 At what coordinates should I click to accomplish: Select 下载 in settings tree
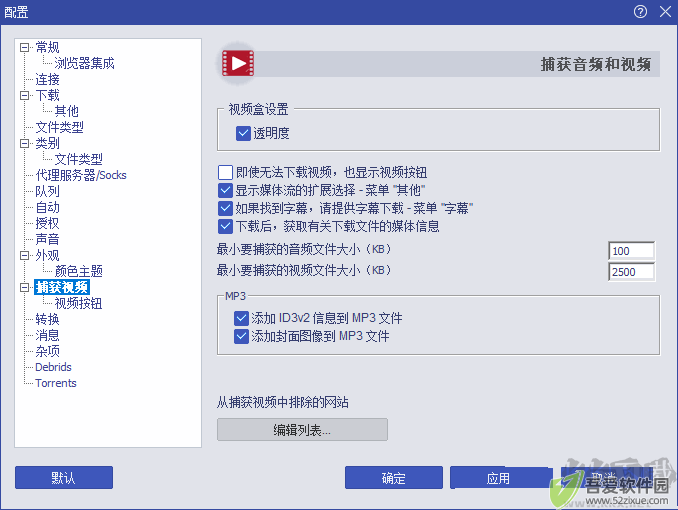[x=47, y=95]
